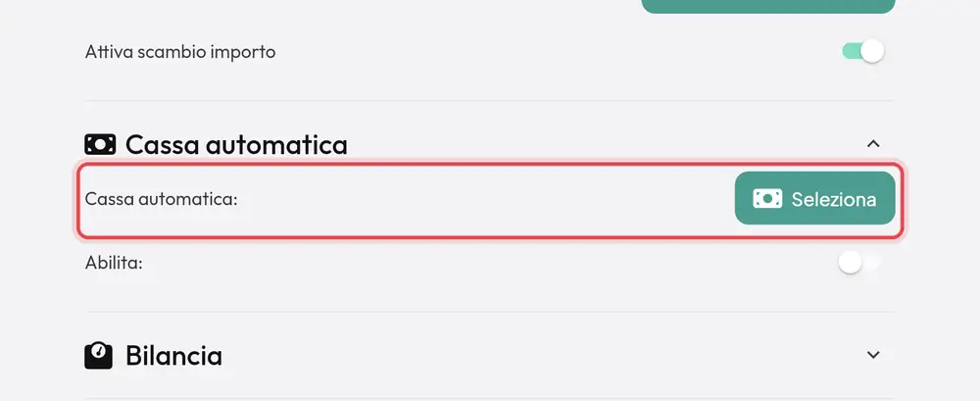Click the partially visible green button at top
The image size is (980, 401).
(768, 6)
